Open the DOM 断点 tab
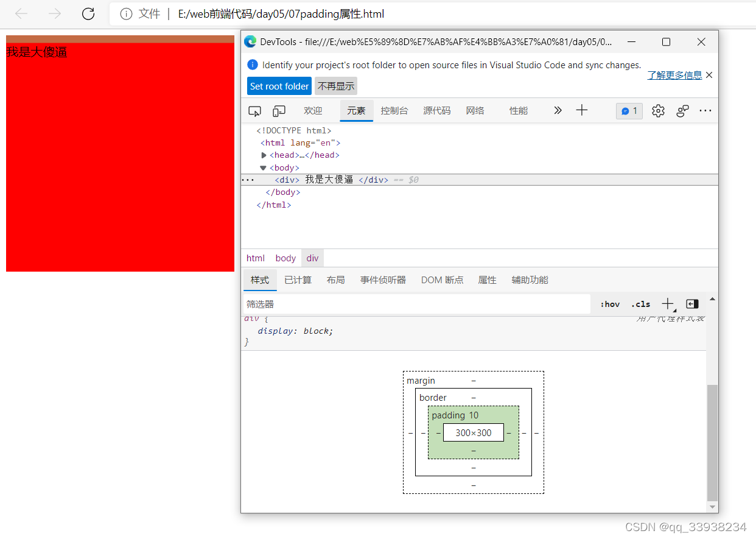The width and height of the screenshot is (756, 539). [x=443, y=280]
